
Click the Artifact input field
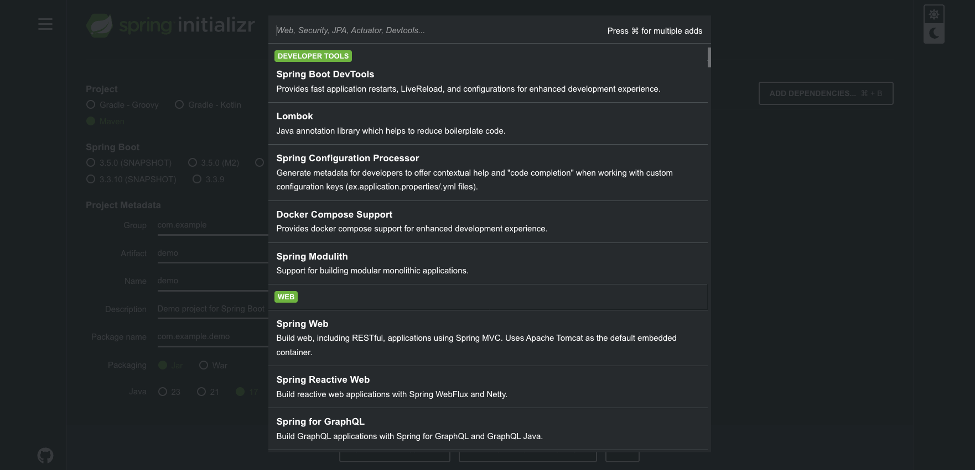[212, 253]
